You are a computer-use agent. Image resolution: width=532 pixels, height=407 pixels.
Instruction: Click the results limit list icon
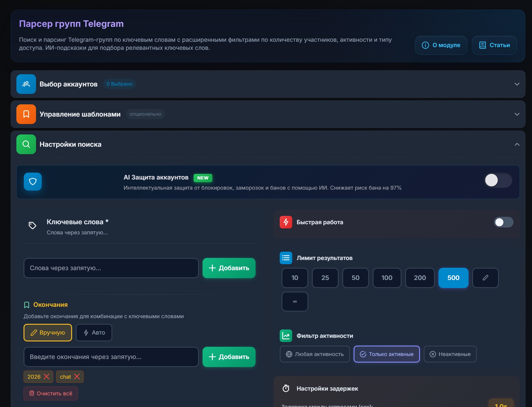(x=286, y=258)
